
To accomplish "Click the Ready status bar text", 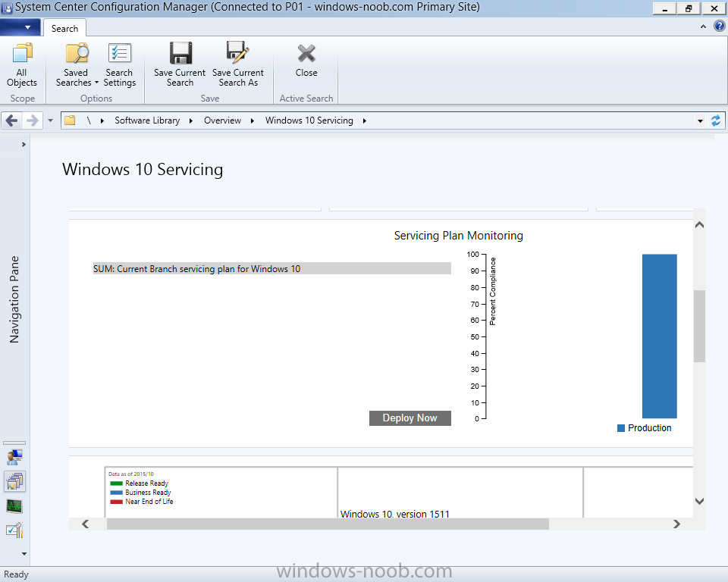I will pos(16,574).
